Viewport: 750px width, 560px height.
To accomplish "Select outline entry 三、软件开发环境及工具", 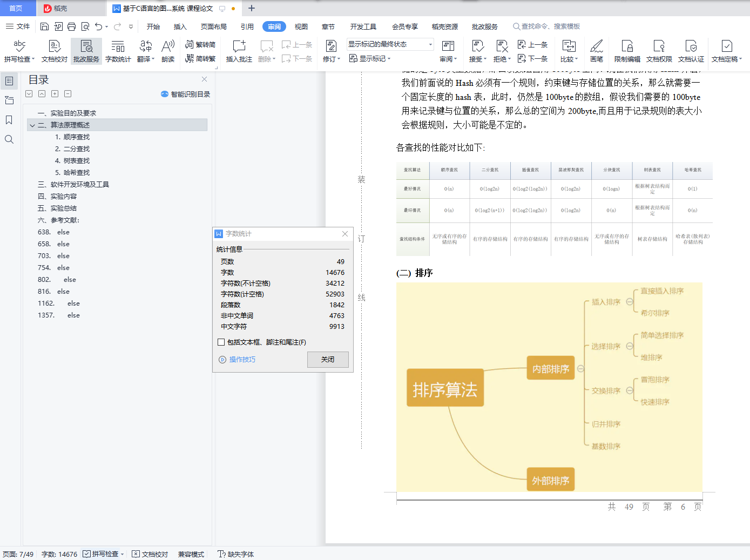I will tap(73, 185).
